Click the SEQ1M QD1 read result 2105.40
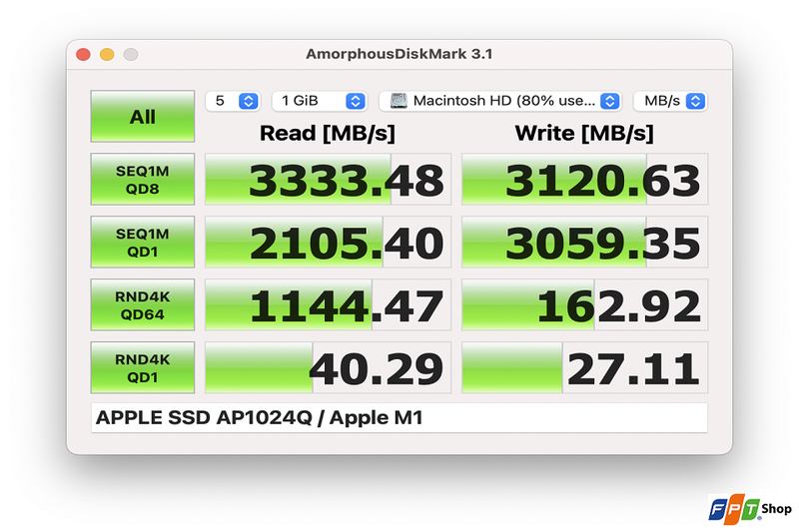Screen dimensions: 799x532 (329, 242)
